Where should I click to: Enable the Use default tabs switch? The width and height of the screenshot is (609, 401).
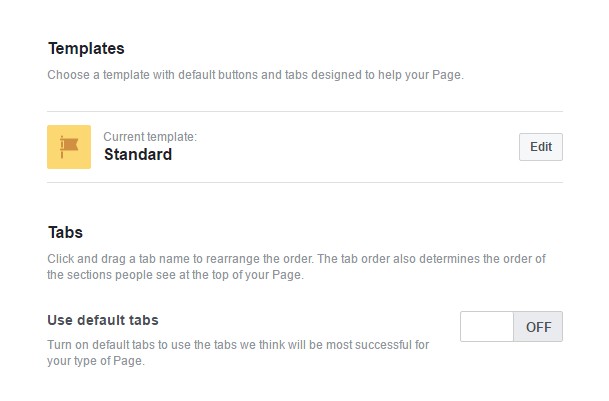pyautogui.click(x=511, y=326)
